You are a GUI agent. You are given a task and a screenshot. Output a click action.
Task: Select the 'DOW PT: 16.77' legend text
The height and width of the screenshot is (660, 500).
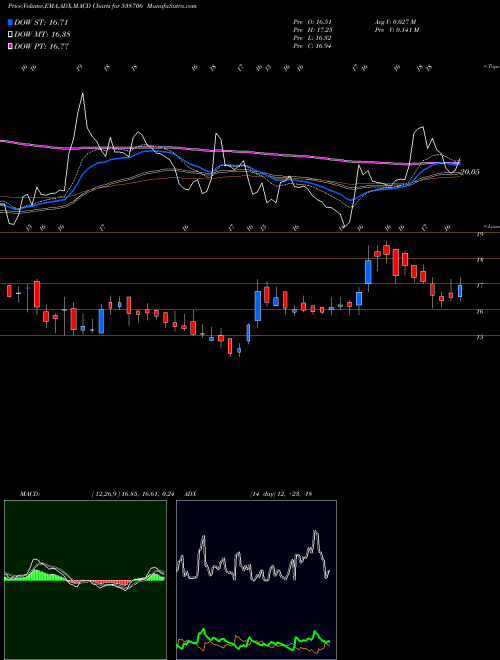click(x=42, y=46)
